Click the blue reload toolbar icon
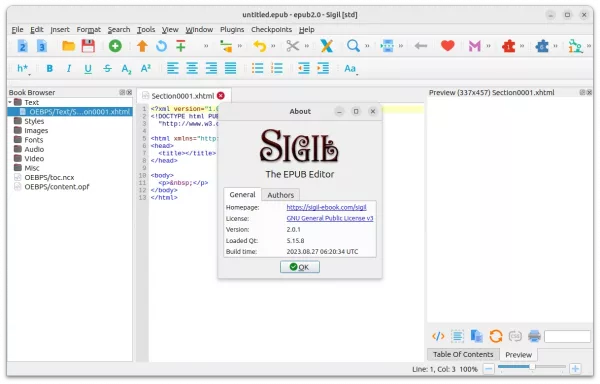600x384 pixels. 161,46
